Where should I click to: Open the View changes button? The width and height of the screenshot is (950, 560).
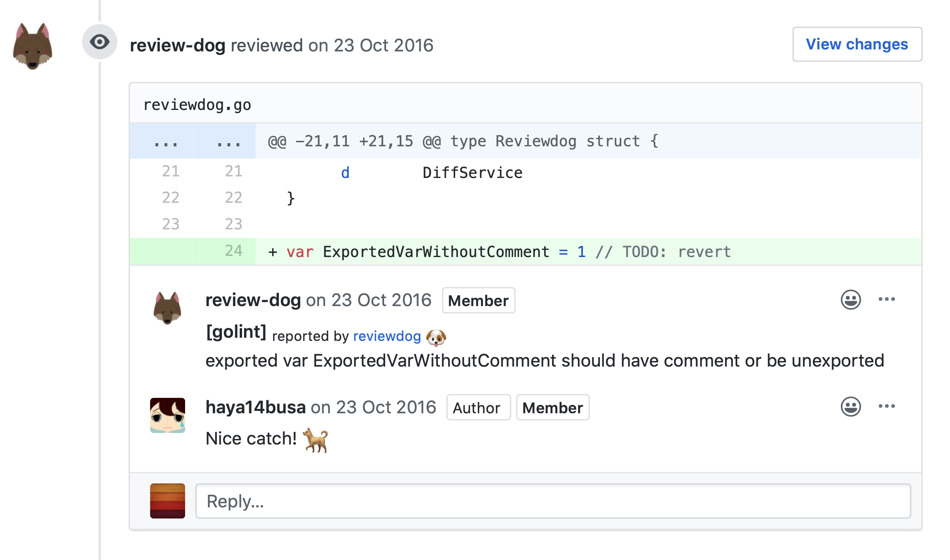tap(857, 44)
